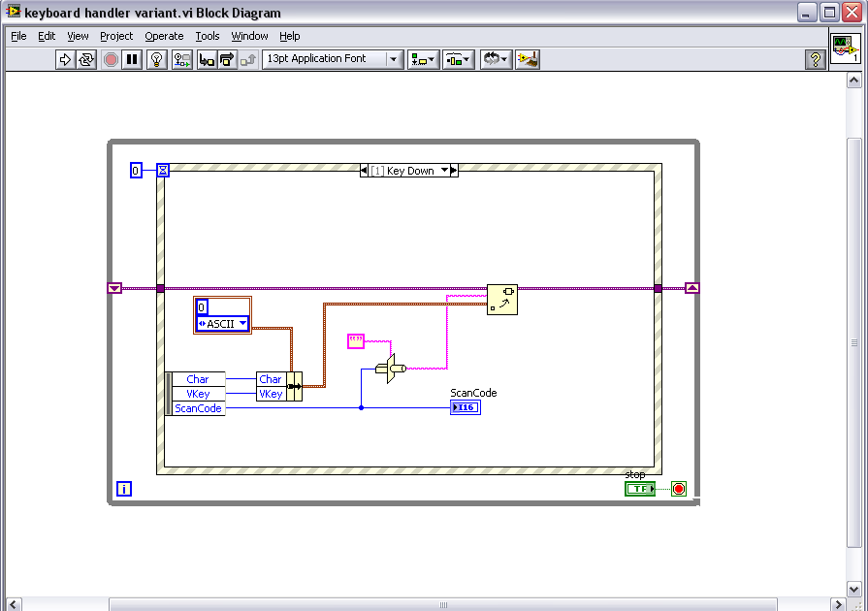
Task: Select the Step Over debugging icon
Action: 228,59
